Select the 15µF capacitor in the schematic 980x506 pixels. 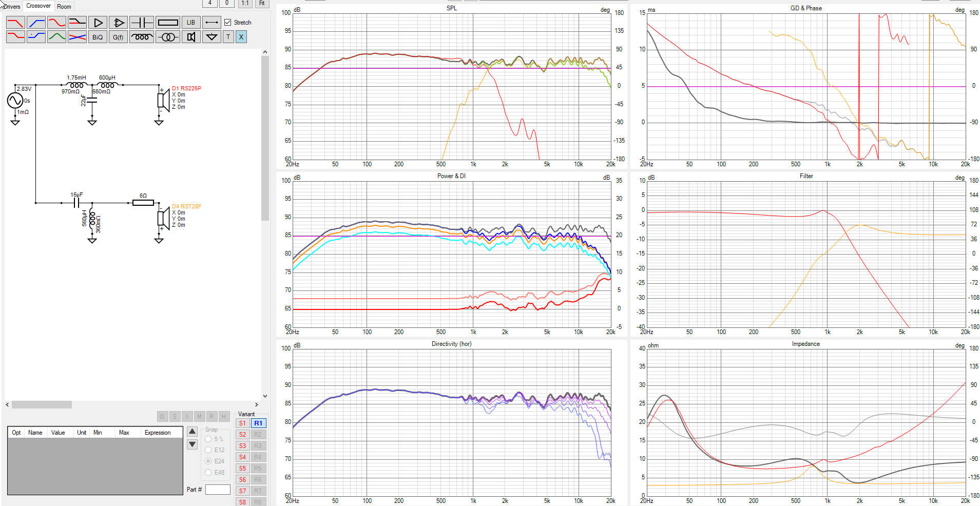(x=76, y=203)
